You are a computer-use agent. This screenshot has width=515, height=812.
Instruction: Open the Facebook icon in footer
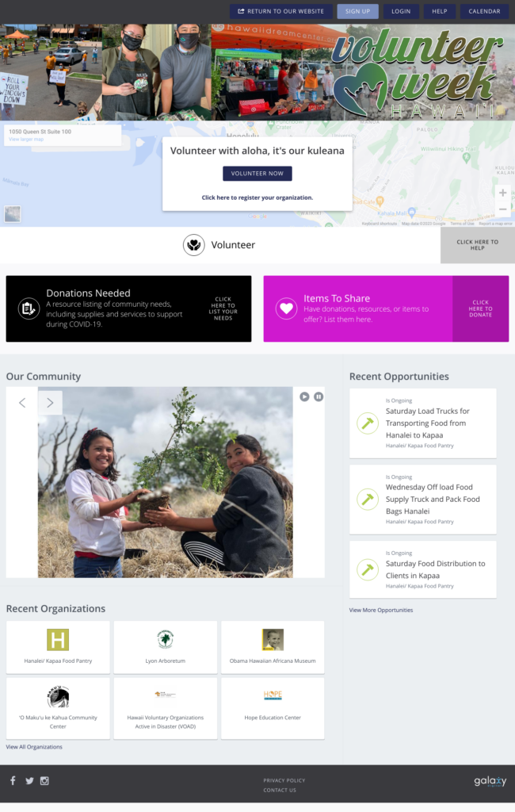click(x=13, y=780)
